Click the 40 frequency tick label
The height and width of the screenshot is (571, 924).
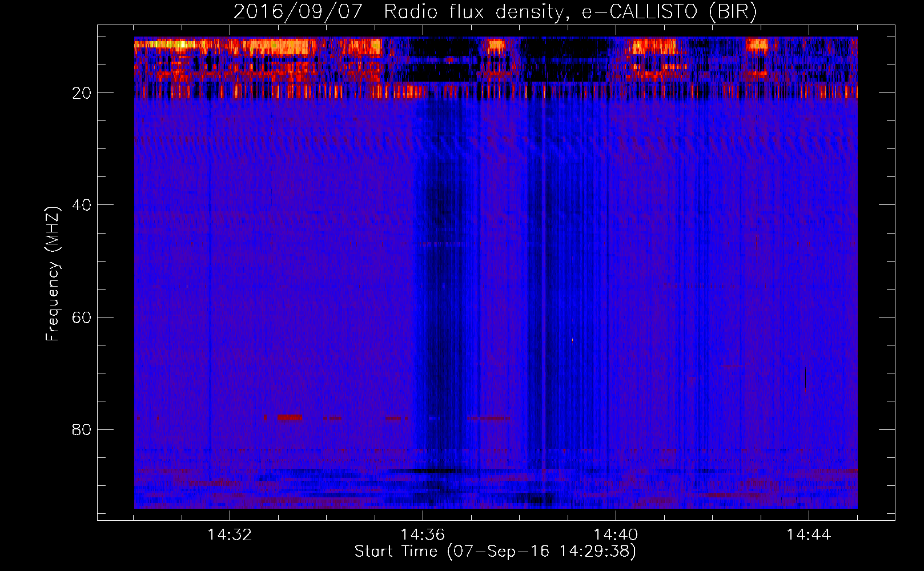coord(82,205)
